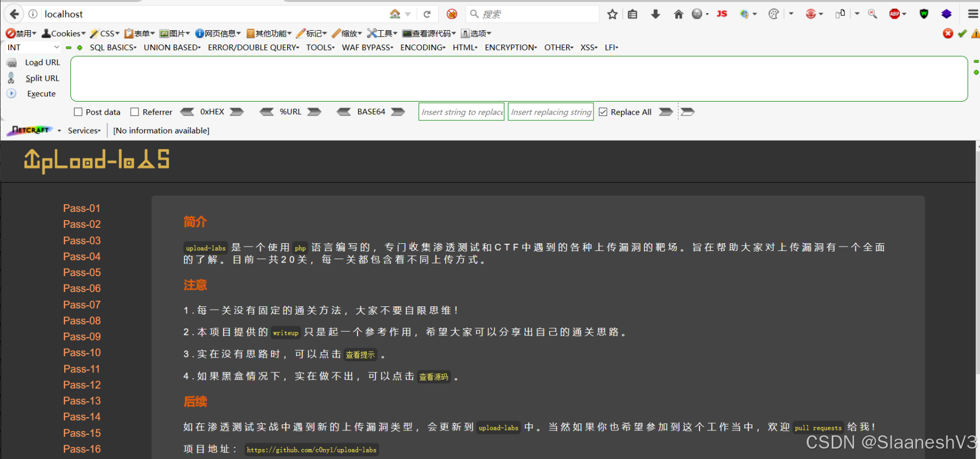Viewport: 980px width, 459px height.
Task: Open the Pass-01 challenge link
Action: tap(82, 208)
